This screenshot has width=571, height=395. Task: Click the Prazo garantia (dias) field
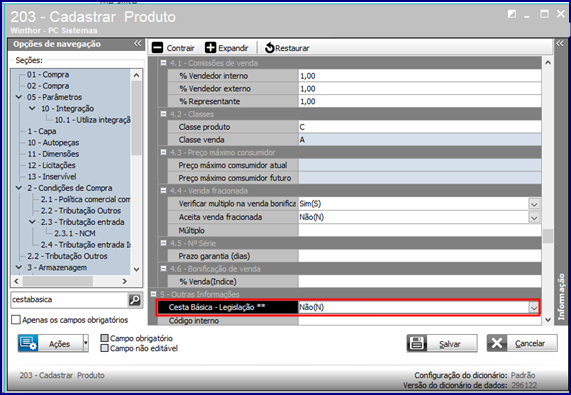pos(420,256)
